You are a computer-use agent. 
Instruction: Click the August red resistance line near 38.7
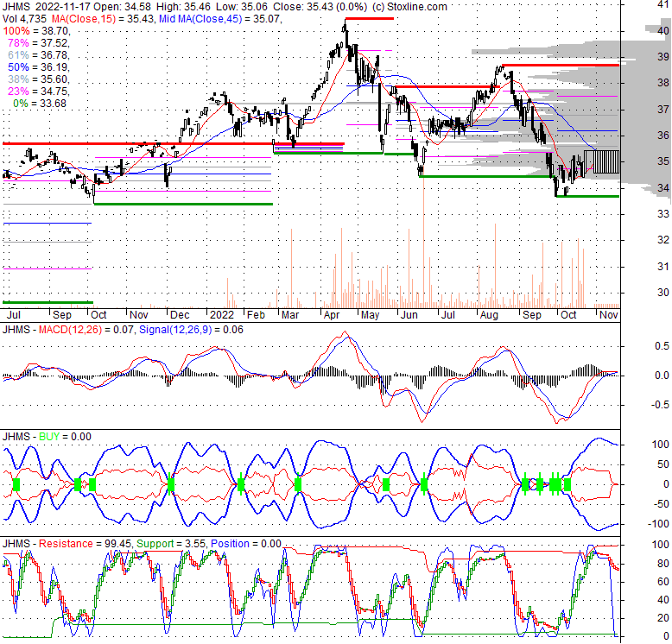coord(561,65)
